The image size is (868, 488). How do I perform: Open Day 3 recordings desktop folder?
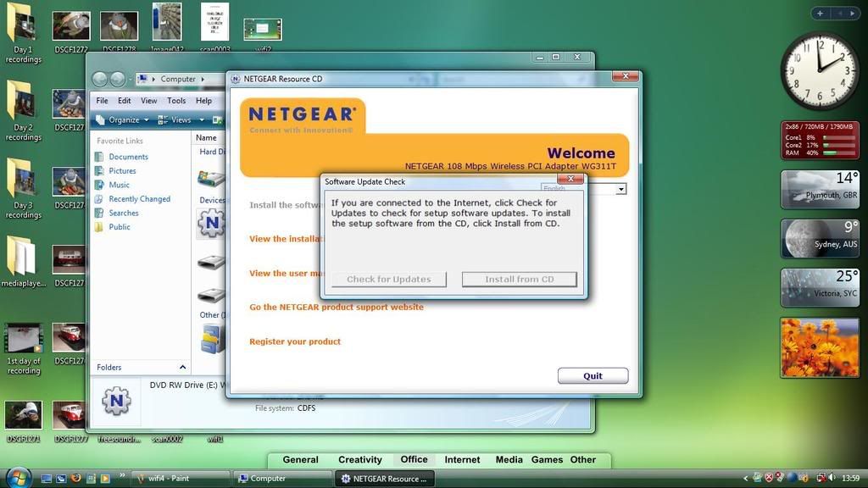click(x=22, y=188)
